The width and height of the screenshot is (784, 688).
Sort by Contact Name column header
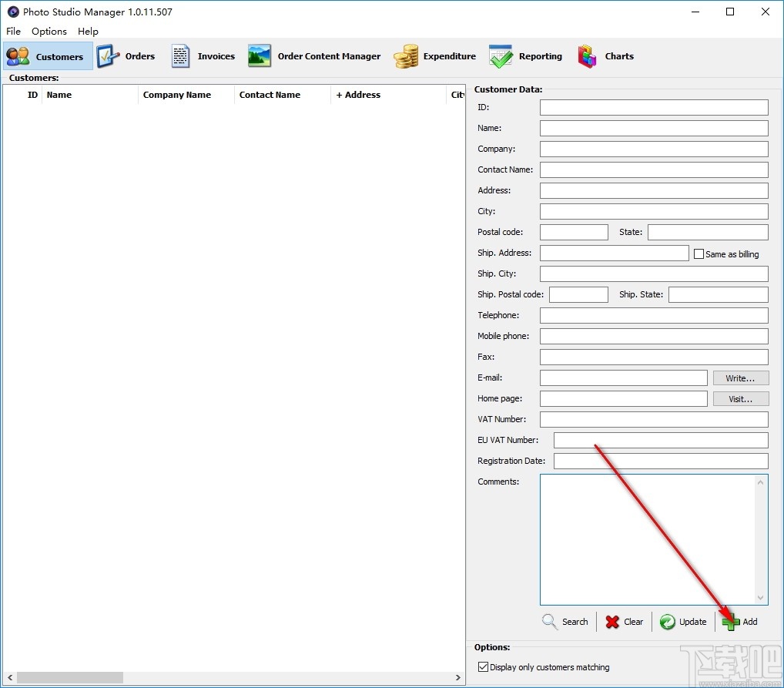tap(283, 95)
